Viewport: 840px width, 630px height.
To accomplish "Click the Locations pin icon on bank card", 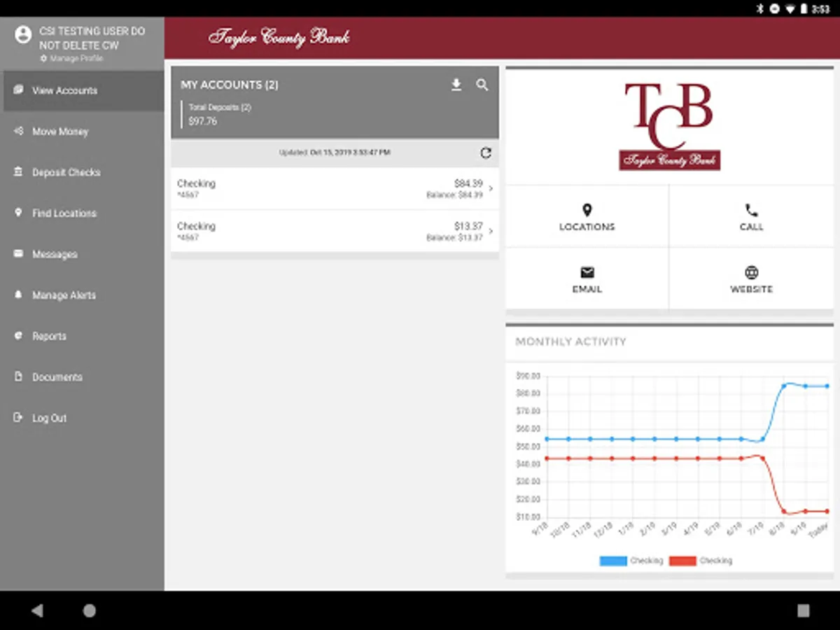I will click(x=587, y=210).
